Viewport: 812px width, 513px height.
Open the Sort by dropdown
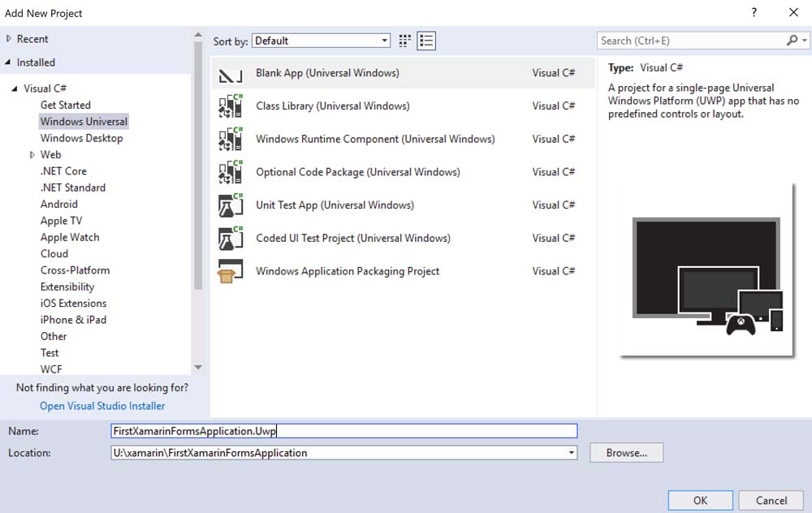(385, 41)
